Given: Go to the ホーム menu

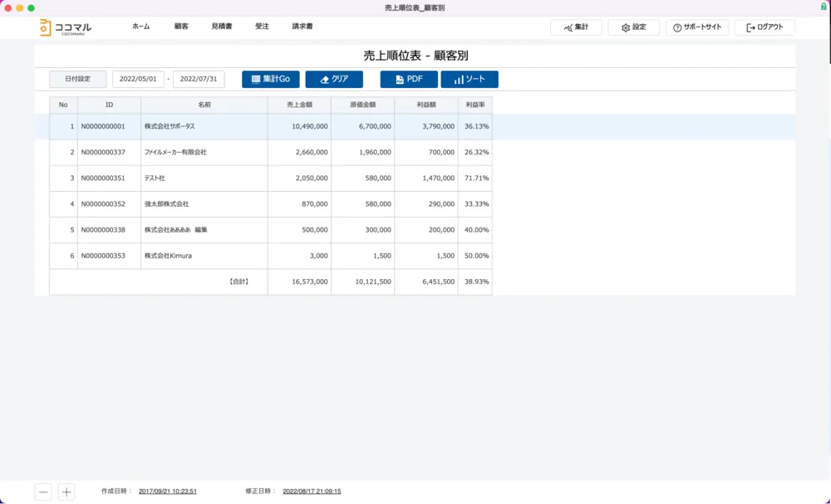Looking at the screenshot, I should [x=141, y=27].
